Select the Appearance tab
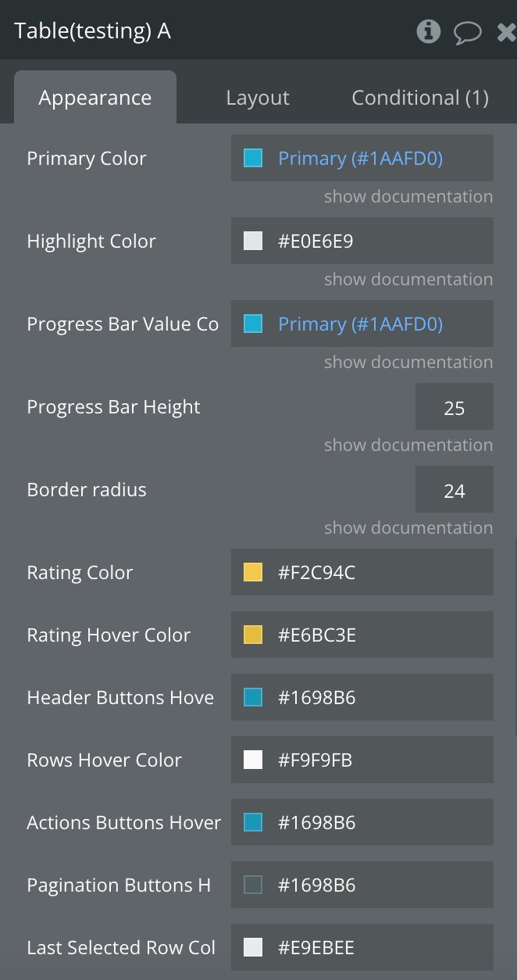517x980 pixels. point(95,98)
